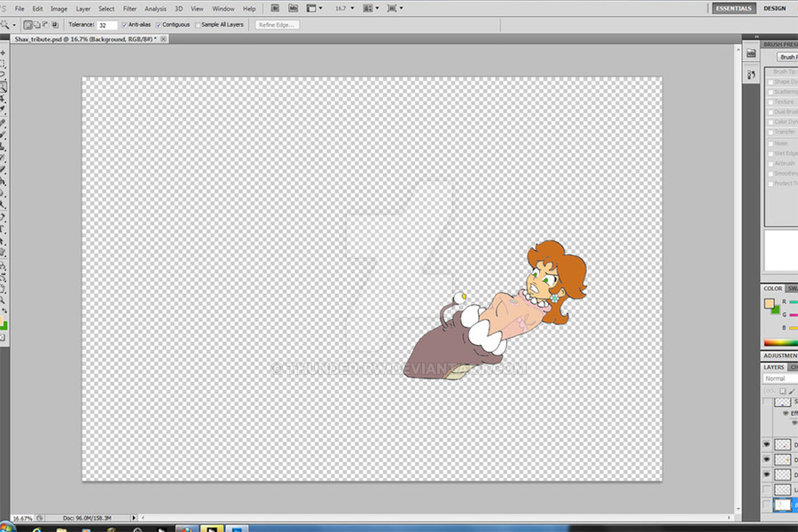798x532 pixels.
Task: Hide the first visible layer eye icon
Action: click(x=767, y=444)
